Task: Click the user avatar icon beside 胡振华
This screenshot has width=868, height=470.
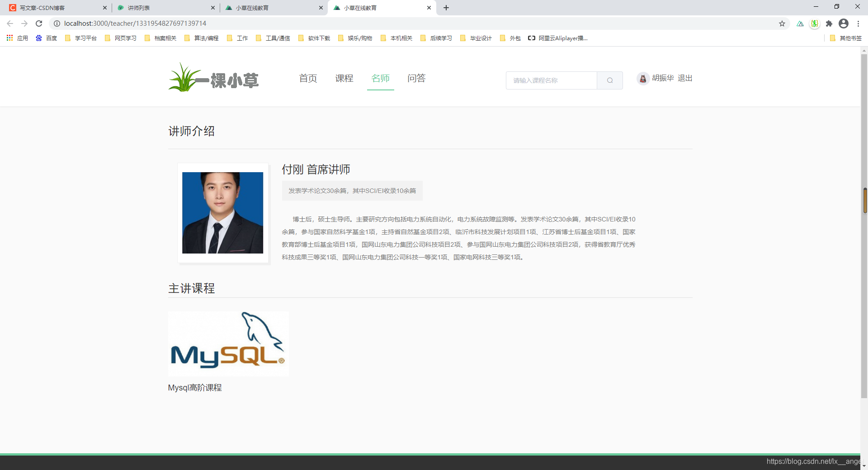Action: [x=643, y=79]
